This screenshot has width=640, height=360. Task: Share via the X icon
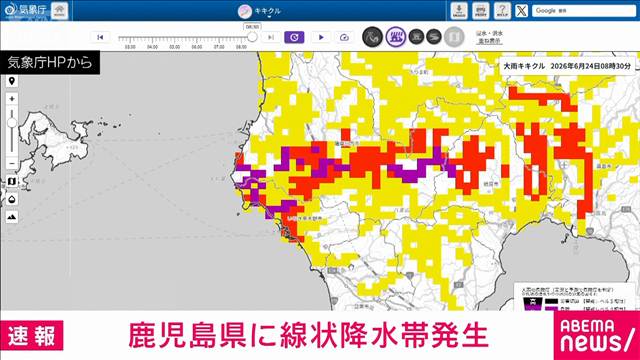pyautogui.click(x=521, y=11)
